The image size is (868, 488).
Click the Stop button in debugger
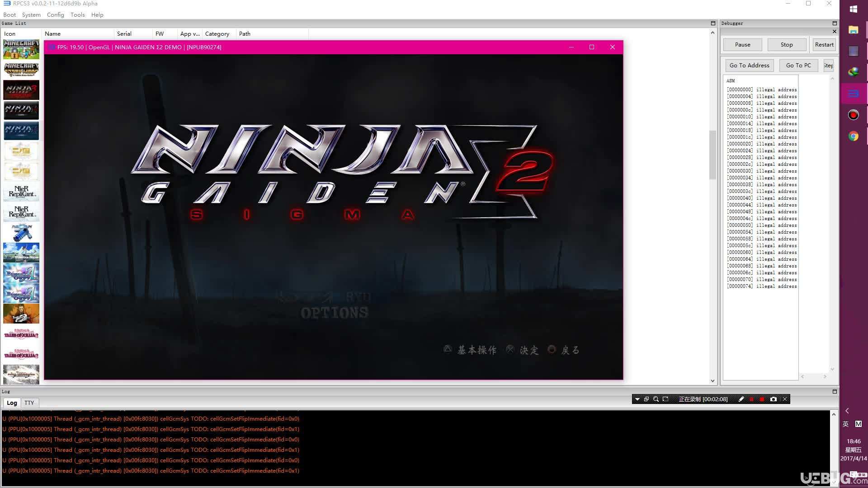[x=787, y=44]
